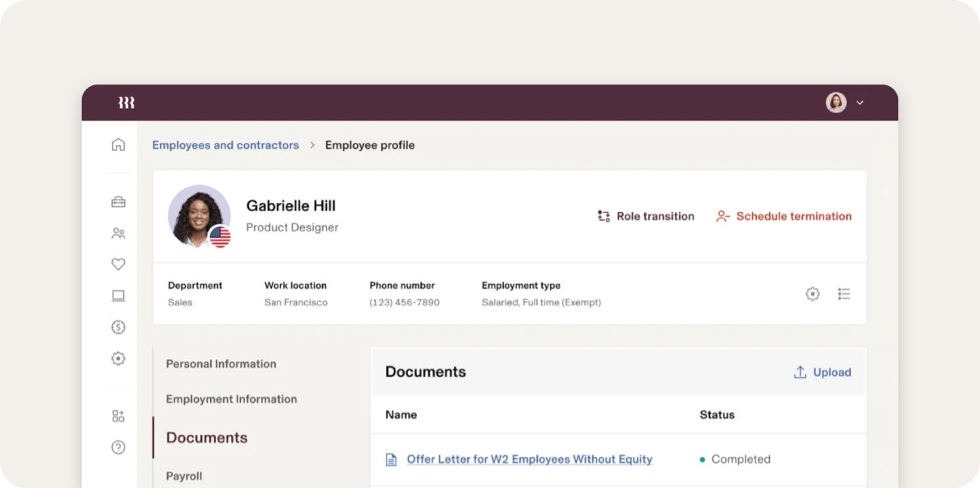The height and width of the screenshot is (488, 980).
Task: Open the briefcase icon in sidebar
Action: coord(118,202)
